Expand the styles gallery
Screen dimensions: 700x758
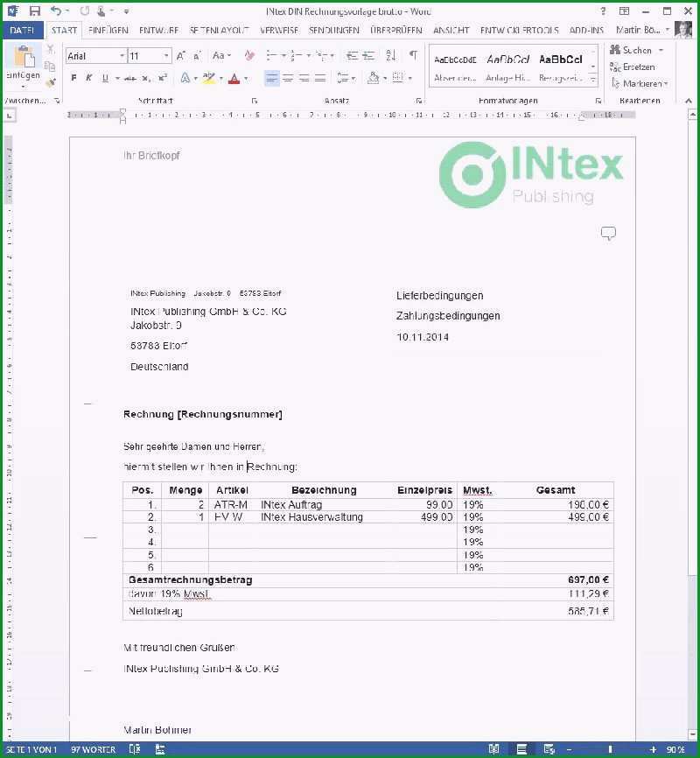[x=593, y=80]
